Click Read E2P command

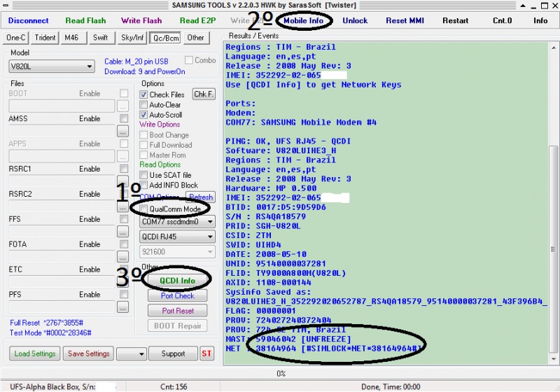click(198, 21)
